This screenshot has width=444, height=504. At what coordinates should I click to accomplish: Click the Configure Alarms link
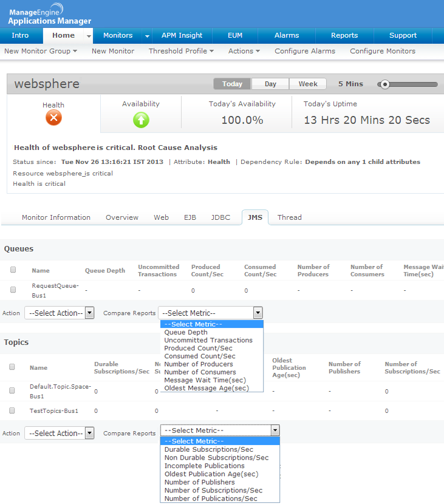pos(305,51)
